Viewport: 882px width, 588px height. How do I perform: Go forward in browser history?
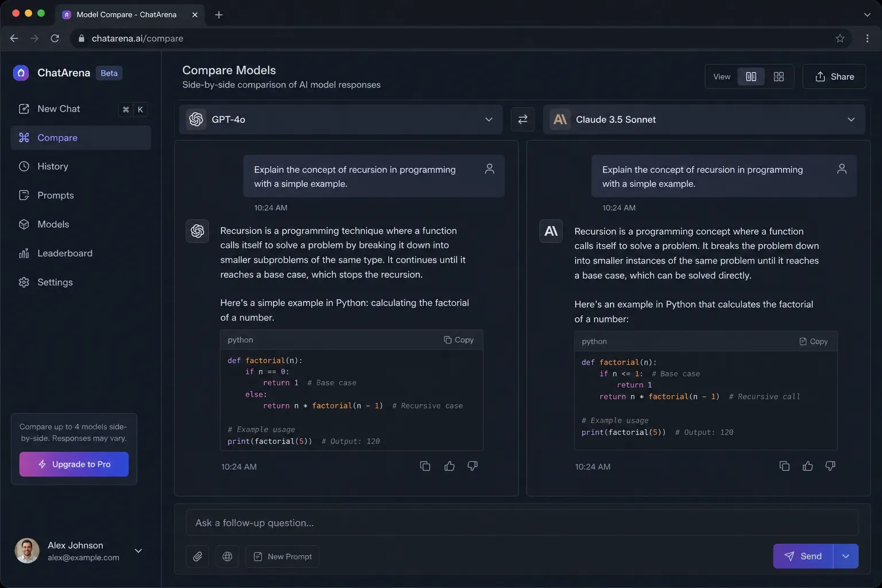tap(34, 38)
